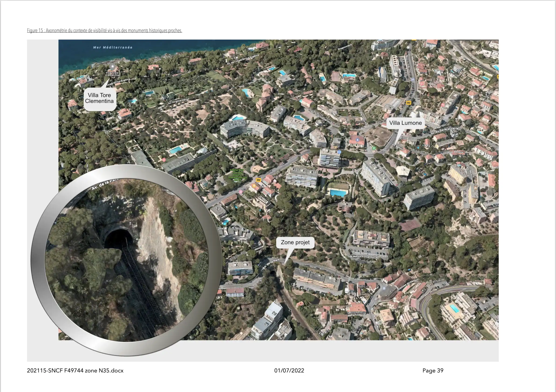Click the blue marker on apartment rooftop

(x=339, y=152)
